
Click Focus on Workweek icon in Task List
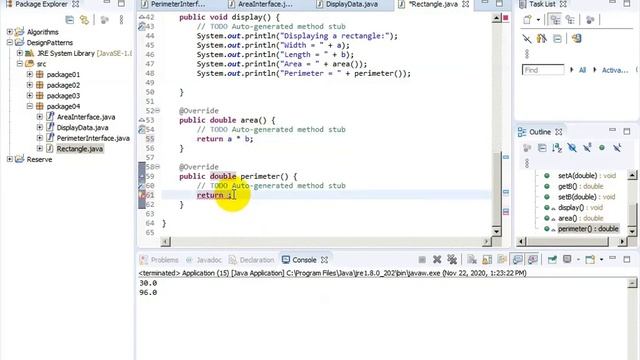[x=590, y=20]
